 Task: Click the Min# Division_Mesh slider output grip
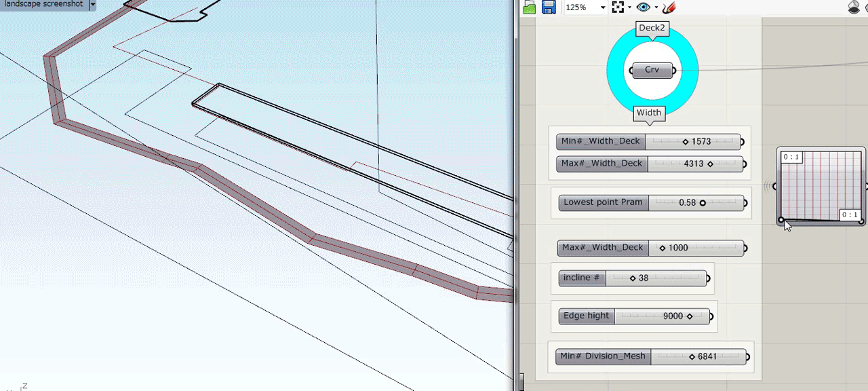coord(747,357)
